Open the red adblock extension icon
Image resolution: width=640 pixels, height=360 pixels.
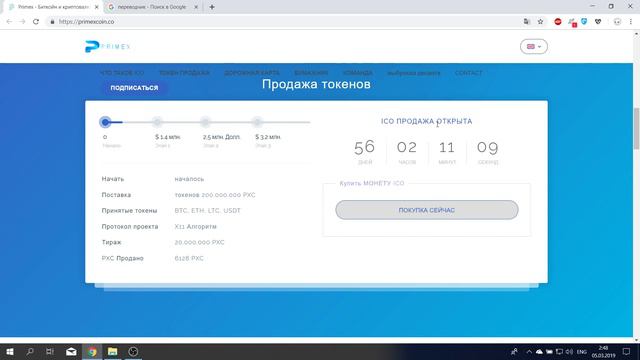(558, 22)
